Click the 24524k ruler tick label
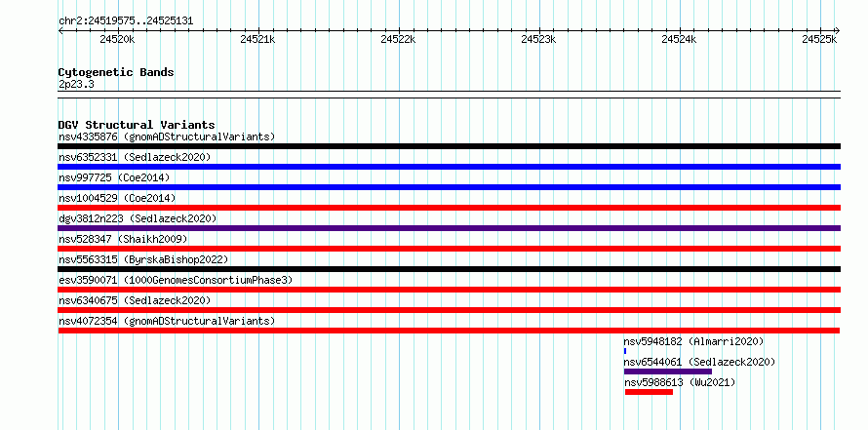 (679, 39)
